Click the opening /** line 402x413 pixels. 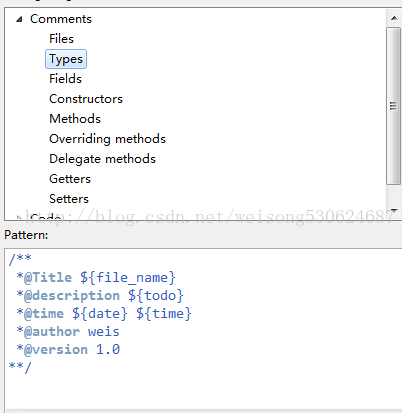pos(20,259)
